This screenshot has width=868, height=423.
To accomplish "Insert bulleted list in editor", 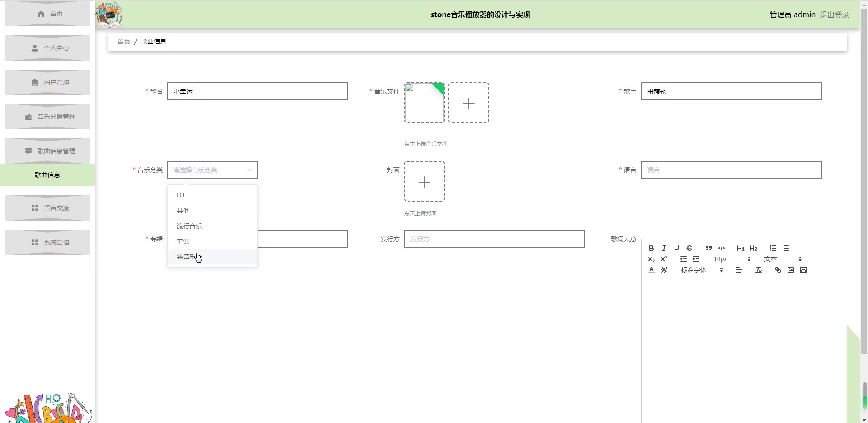I will [x=786, y=248].
